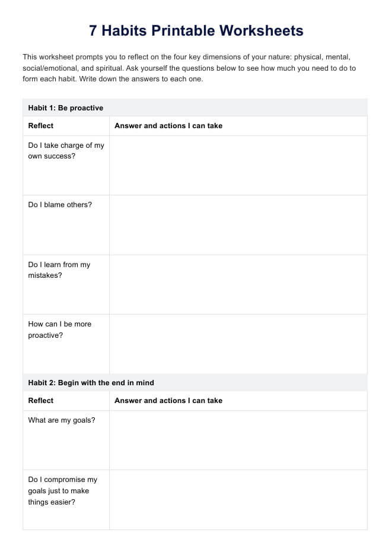Click the answer box beside 'Do I blame others?'
392x555 pixels.
[238, 225]
